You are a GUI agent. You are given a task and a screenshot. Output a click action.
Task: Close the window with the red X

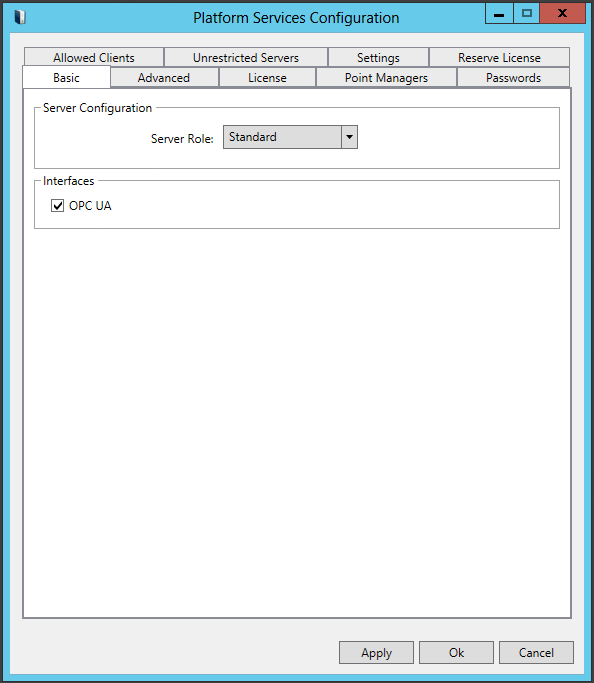pos(562,14)
